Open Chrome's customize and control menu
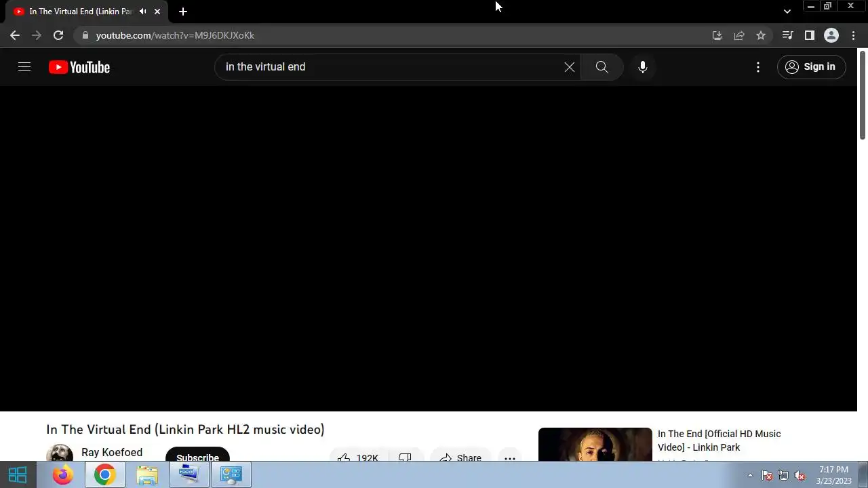 (853, 35)
